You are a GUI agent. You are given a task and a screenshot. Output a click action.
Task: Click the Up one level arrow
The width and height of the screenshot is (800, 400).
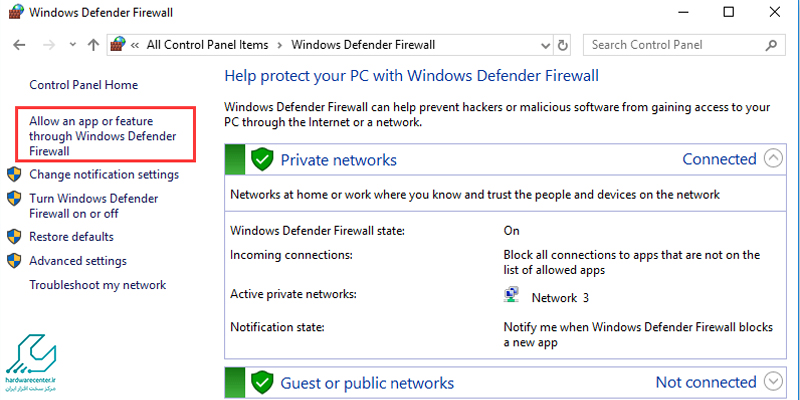(x=93, y=45)
